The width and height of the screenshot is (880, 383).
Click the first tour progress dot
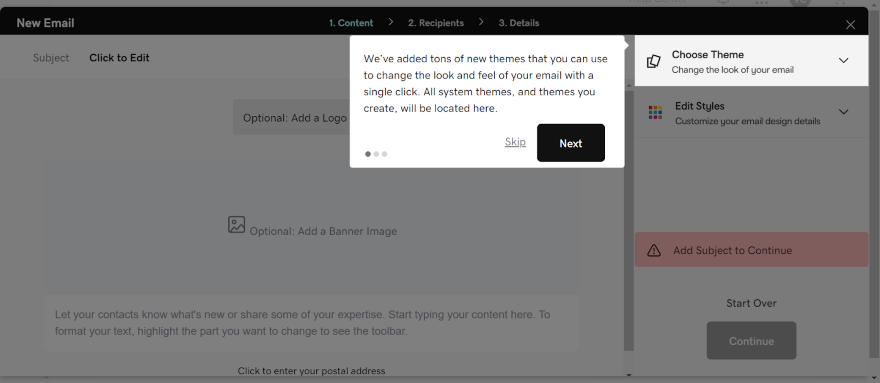[x=368, y=154]
